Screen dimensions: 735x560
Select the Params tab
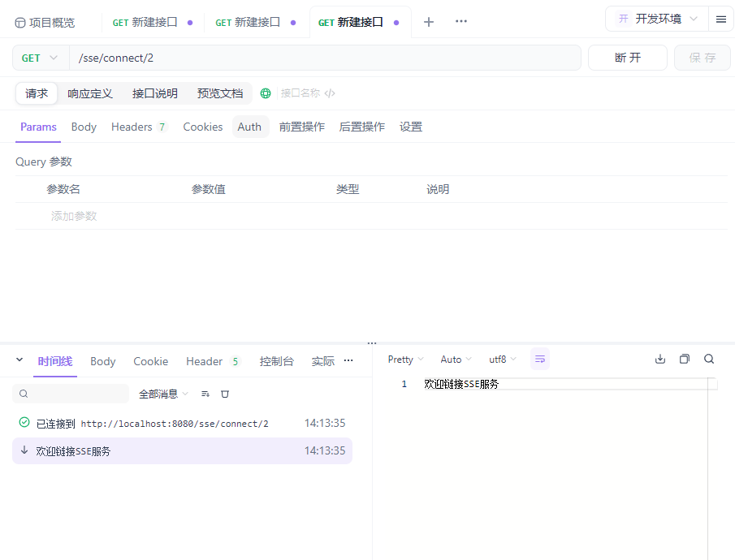[38, 127]
